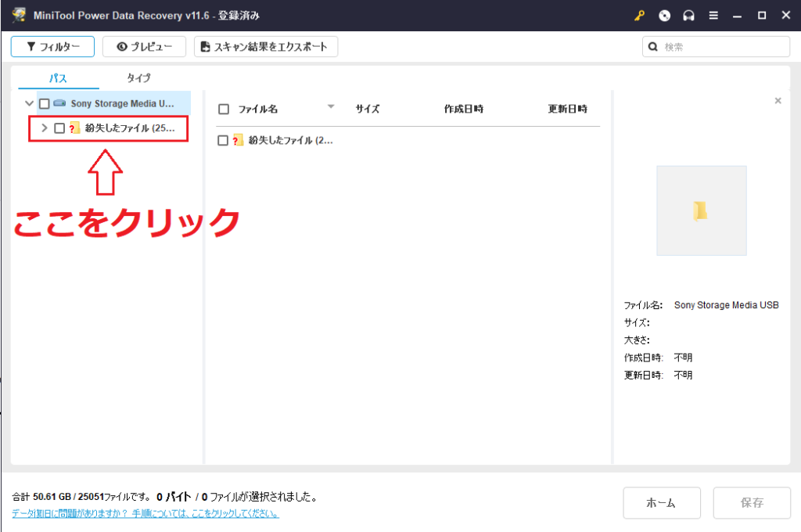The height and width of the screenshot is (532, 801).
Task: Click the folder preview thumbnail
Action: pyautogui.click(x=702, y=210)
